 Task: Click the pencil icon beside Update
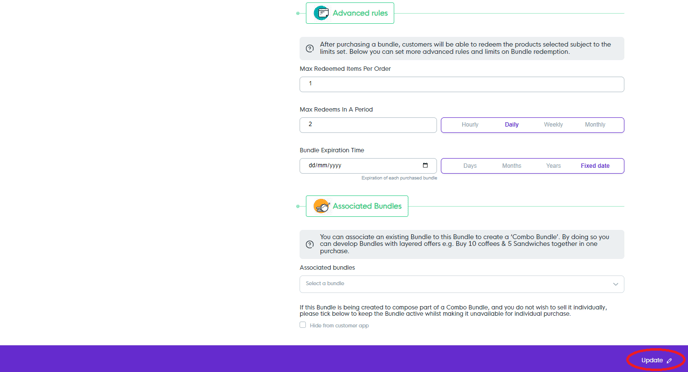[x=669, y=361]
